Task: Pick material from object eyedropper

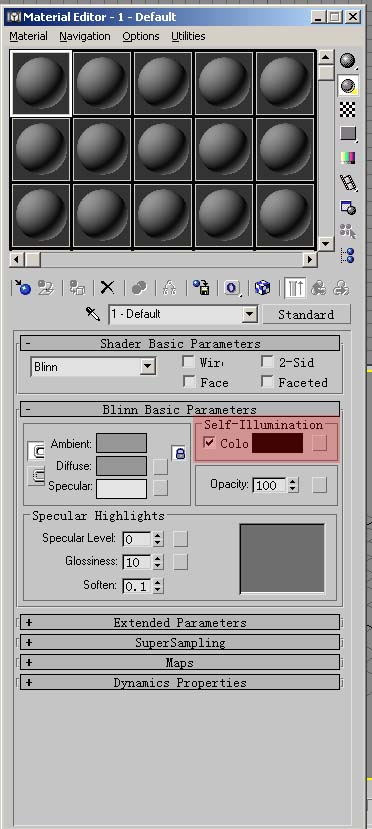Action: coord(93,314)
